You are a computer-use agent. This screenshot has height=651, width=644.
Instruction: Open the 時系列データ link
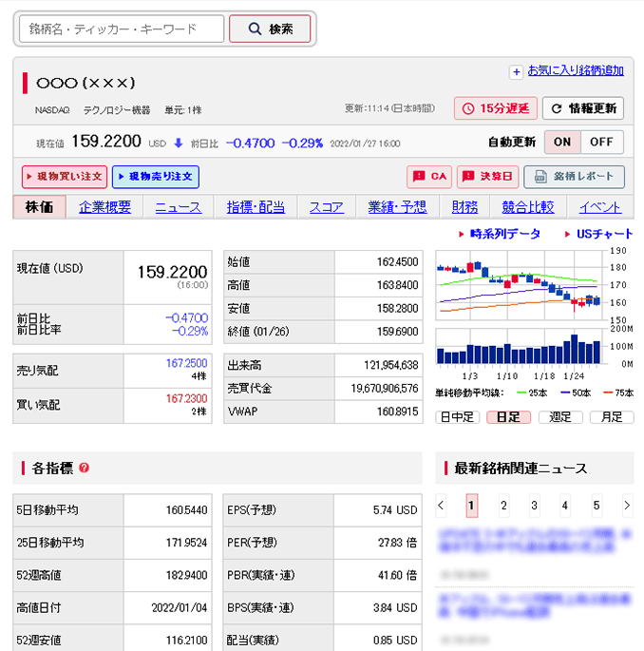[503, 234]
